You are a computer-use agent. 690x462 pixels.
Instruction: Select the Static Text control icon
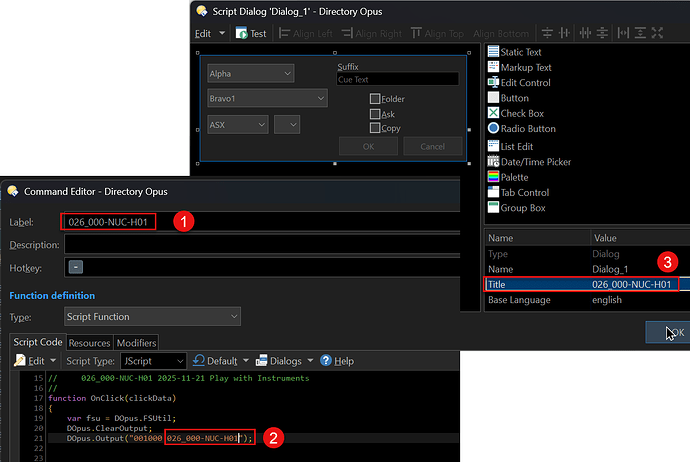tap(493, 52)
